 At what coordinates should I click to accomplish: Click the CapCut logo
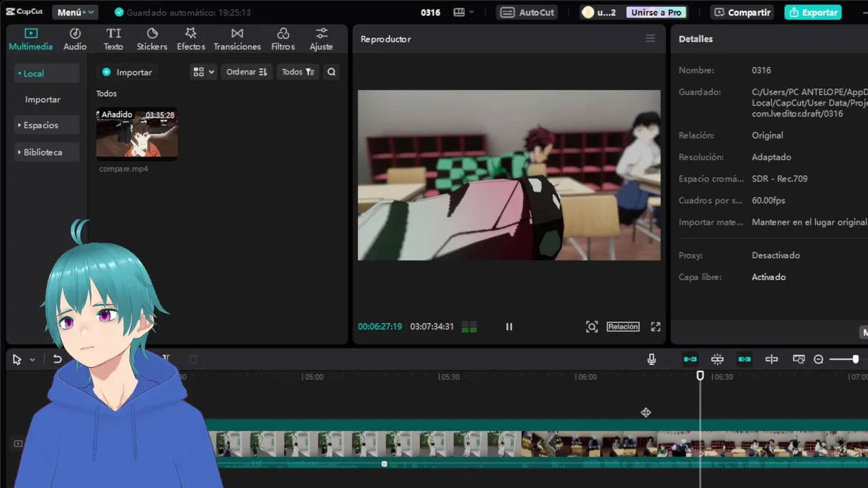24,12
